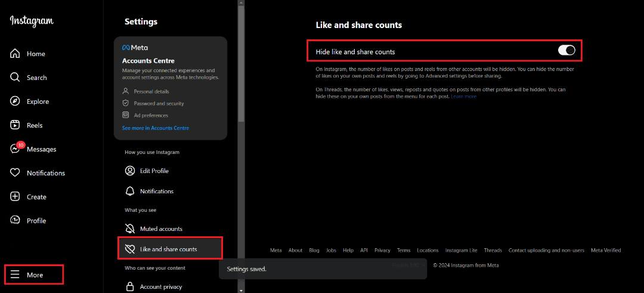Open Explore compass icon
644x293 pixels.
pos(15,101)
